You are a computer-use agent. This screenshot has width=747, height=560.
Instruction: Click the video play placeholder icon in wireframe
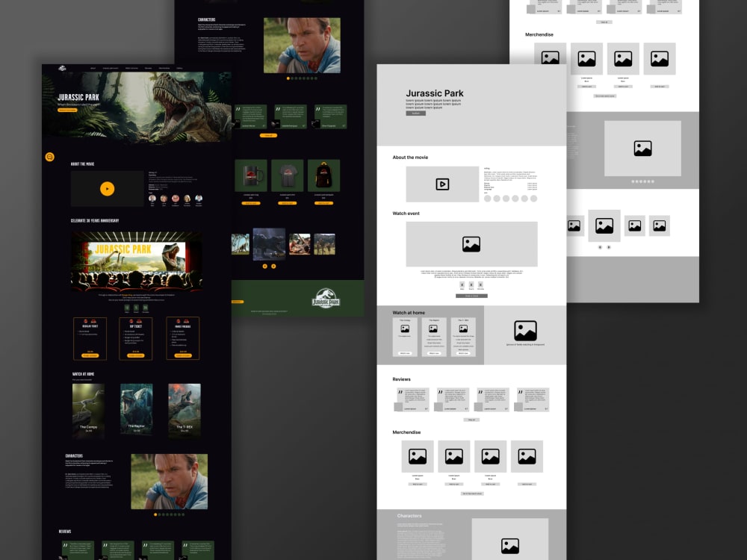coord(442,184)
